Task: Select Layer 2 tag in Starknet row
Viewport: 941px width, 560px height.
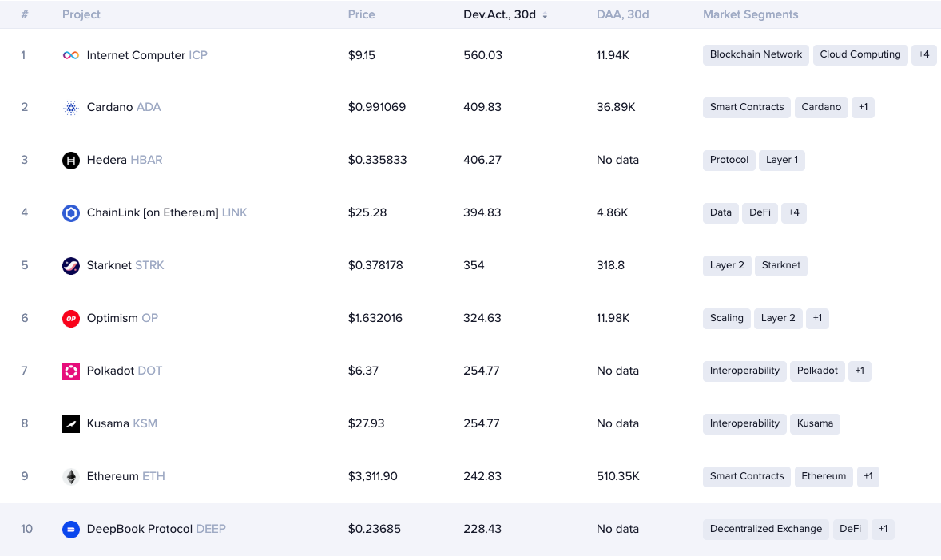Action: tap(727, 265)
